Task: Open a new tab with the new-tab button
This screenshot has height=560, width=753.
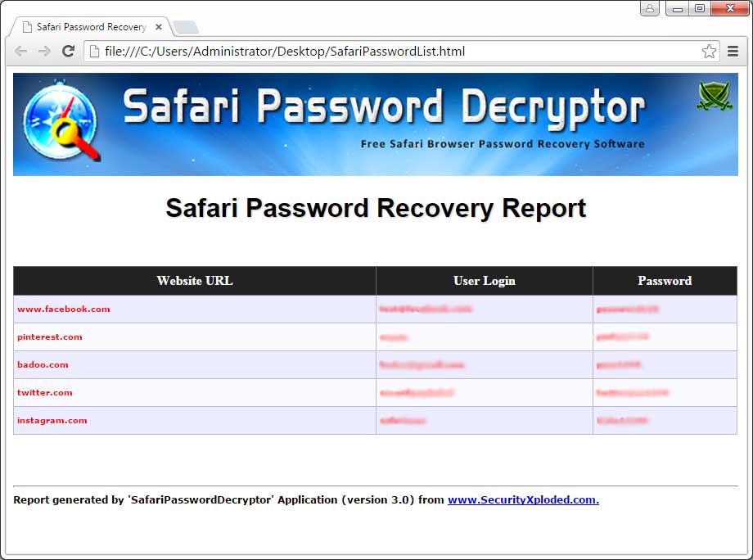Action: click(186, 28)
